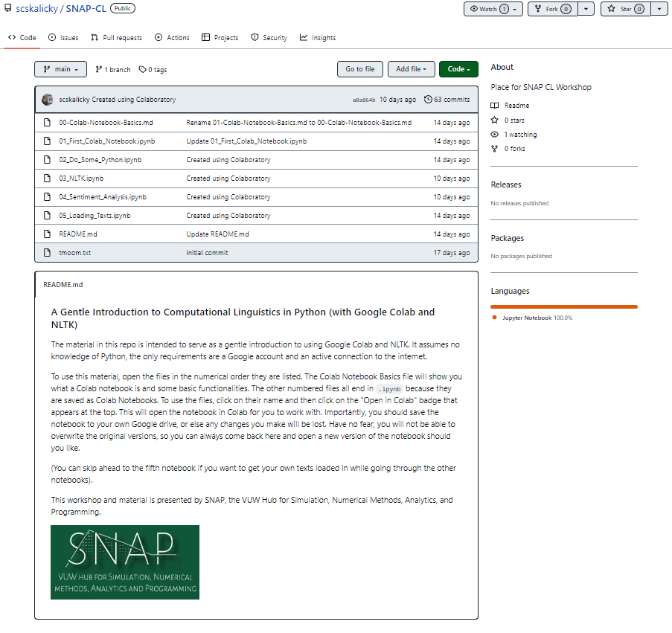The width and height of the screenshot is (672, 633).
Task: Open the 0 tags link
Action: 153,69
